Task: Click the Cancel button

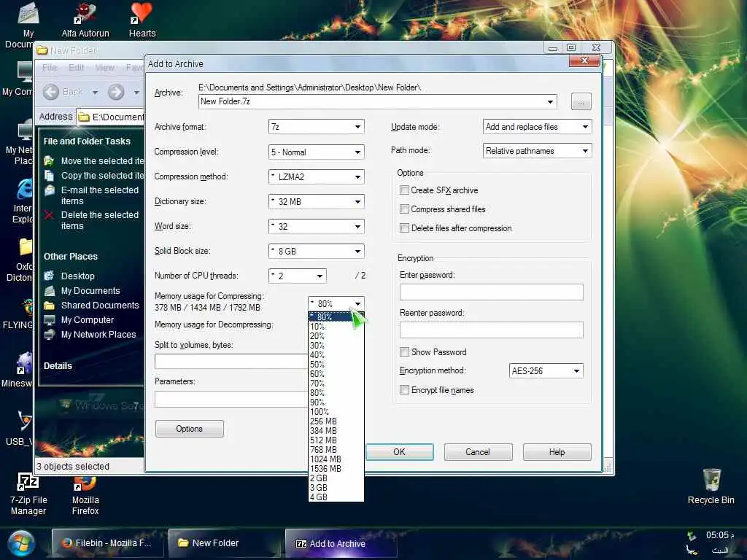Action: (x=478, y=452)
